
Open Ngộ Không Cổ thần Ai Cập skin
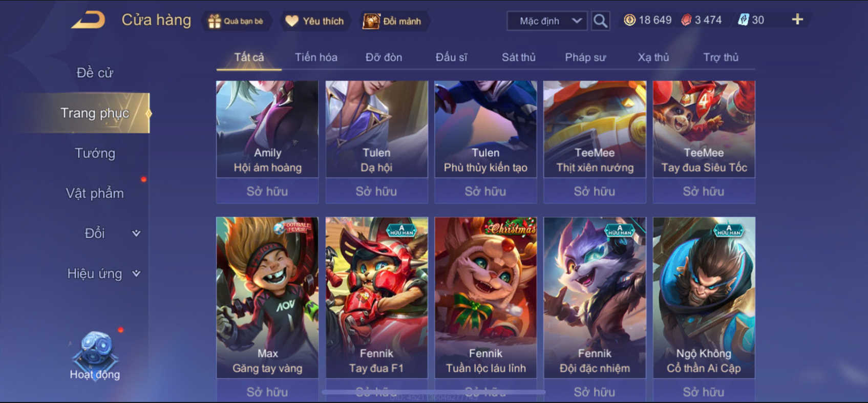[x=704, y=298]
